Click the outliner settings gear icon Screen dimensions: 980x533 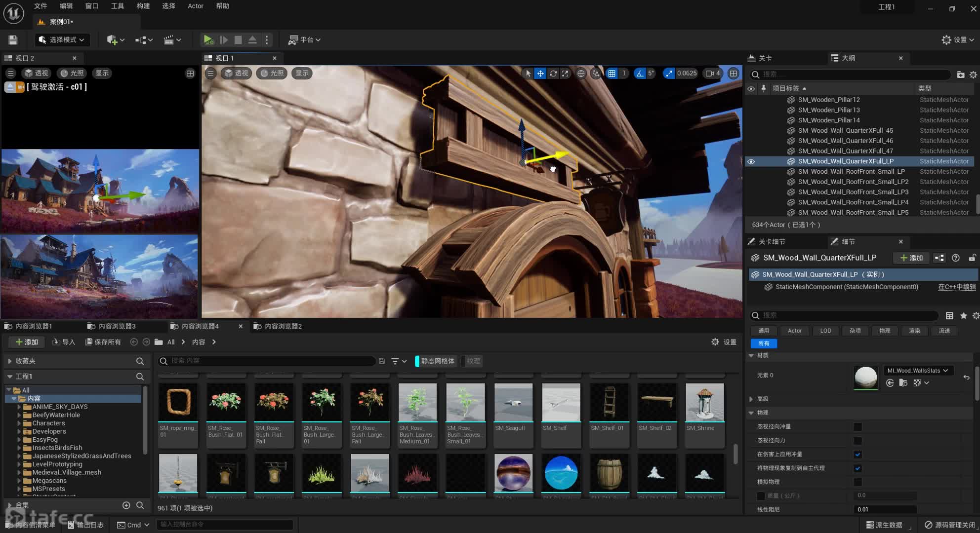pos(973,75)
